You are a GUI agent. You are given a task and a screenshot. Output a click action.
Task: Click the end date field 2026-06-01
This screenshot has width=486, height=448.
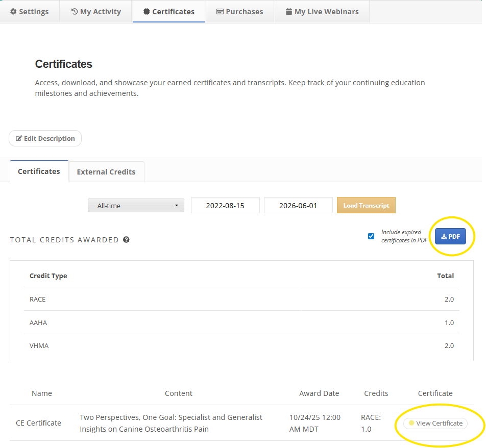[298, 206]
